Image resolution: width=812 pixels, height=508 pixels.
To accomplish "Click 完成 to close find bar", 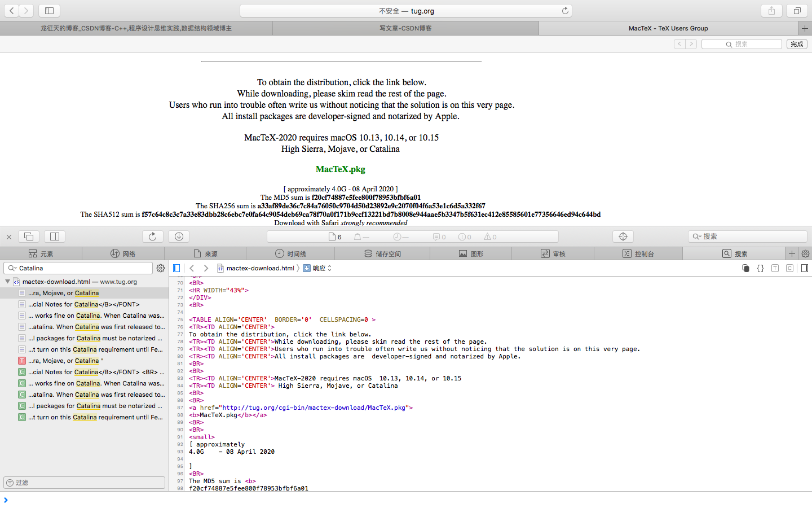I will pyautogui.click(x=797, y=44).
